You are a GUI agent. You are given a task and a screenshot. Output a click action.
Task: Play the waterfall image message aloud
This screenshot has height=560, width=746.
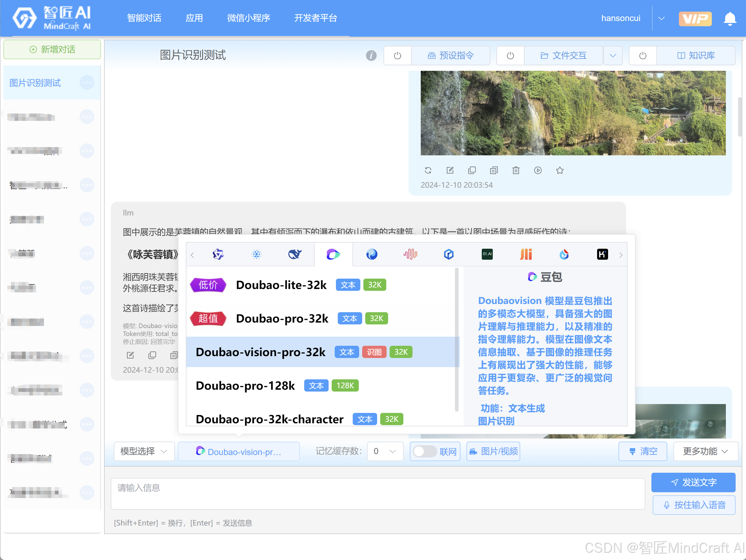pyautogui.click(x=538, y=170)
